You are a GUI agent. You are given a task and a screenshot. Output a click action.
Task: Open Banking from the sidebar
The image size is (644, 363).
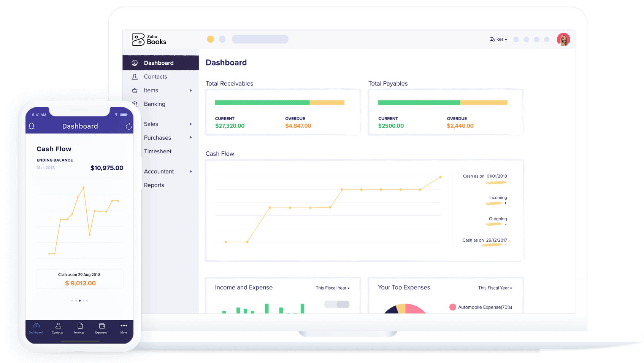154,104
